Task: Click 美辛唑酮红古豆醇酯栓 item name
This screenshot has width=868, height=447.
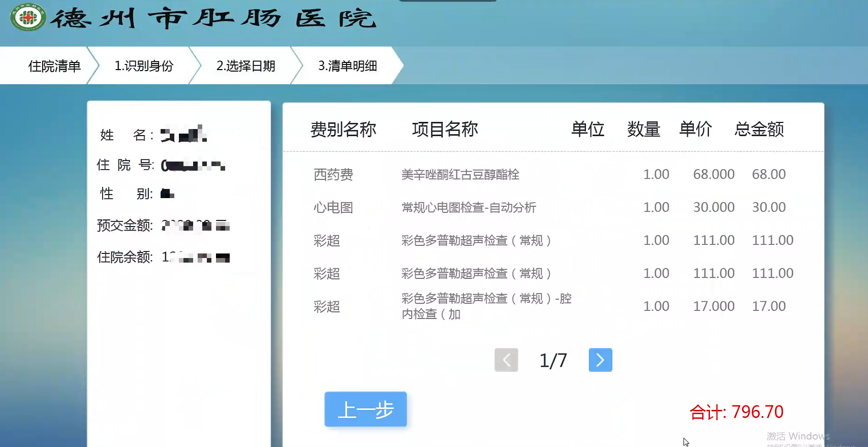Action: point(460,175)
